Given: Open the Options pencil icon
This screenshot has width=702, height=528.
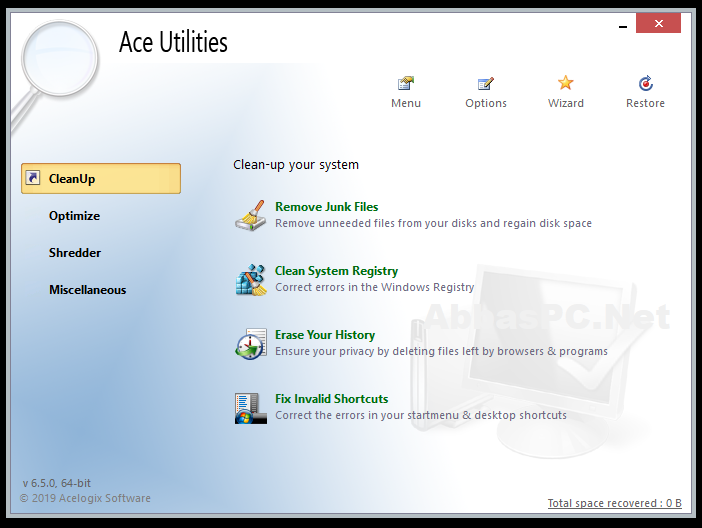Looking at the screenshot, I should (x=486, y=83).
